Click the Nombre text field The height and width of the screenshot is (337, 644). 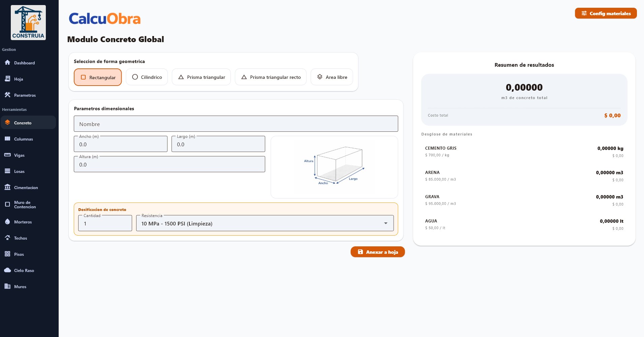(x=236, y=124)
